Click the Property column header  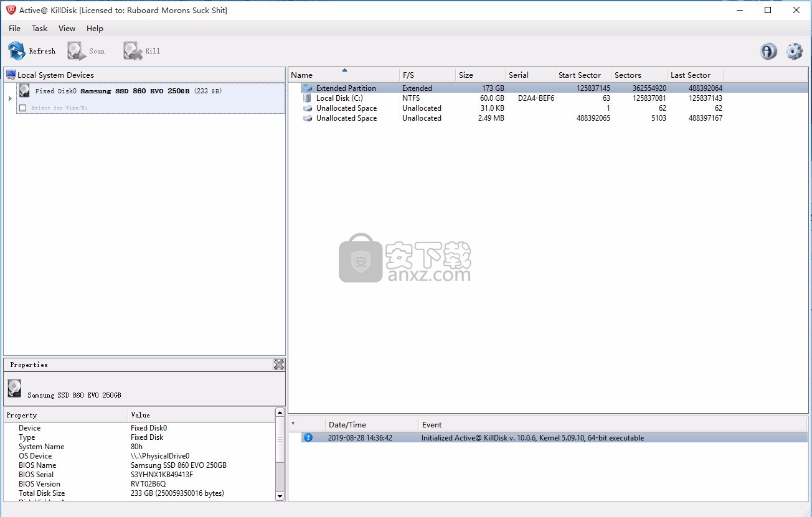[x=66, y=415]
